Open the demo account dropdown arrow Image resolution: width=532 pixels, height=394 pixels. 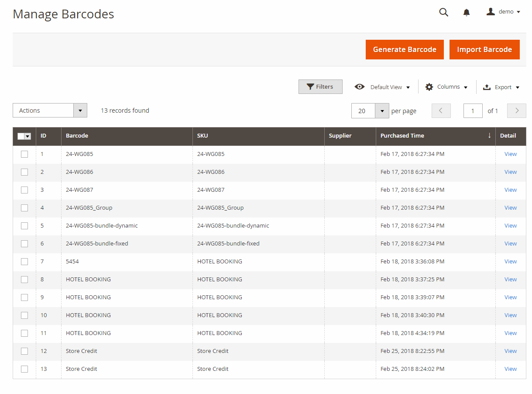tap(518, 12)
